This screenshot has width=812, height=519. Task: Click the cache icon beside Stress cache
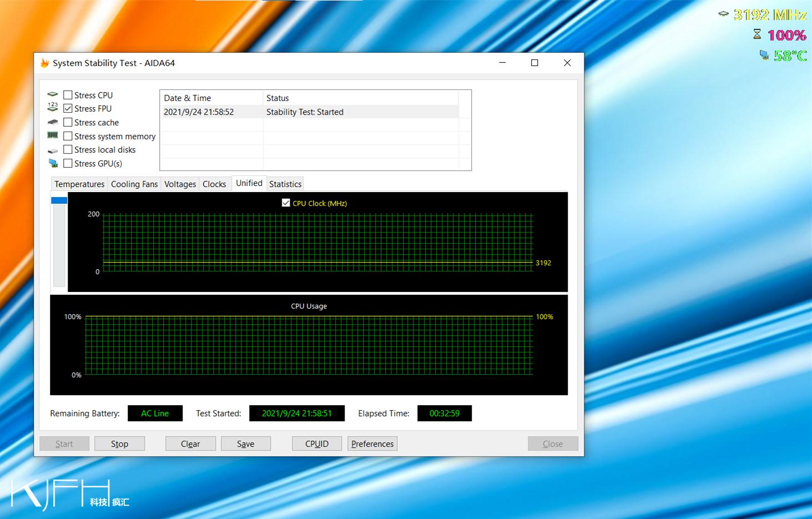(53, 122)
